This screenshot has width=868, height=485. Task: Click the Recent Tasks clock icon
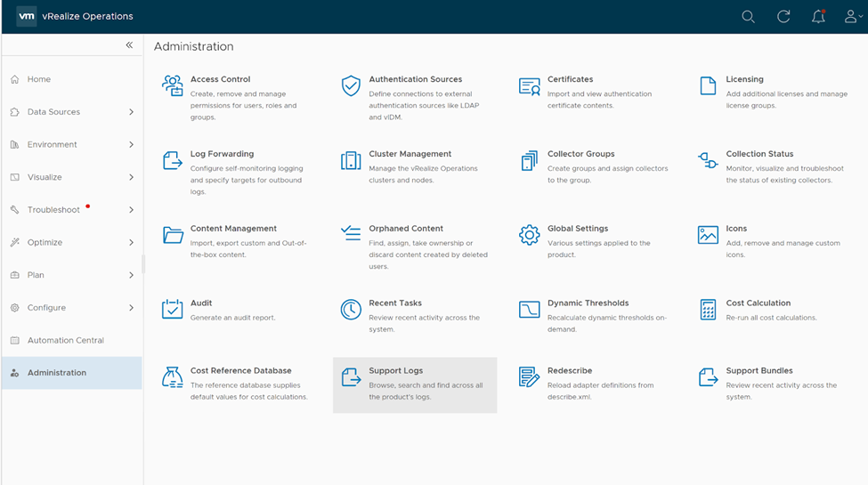pos(351,310)
